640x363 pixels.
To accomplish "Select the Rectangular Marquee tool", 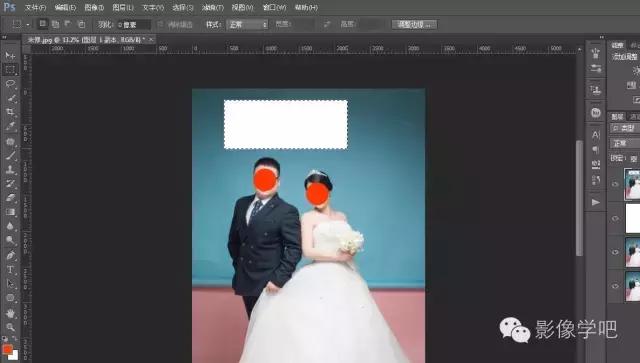I will tap(10, 69).
